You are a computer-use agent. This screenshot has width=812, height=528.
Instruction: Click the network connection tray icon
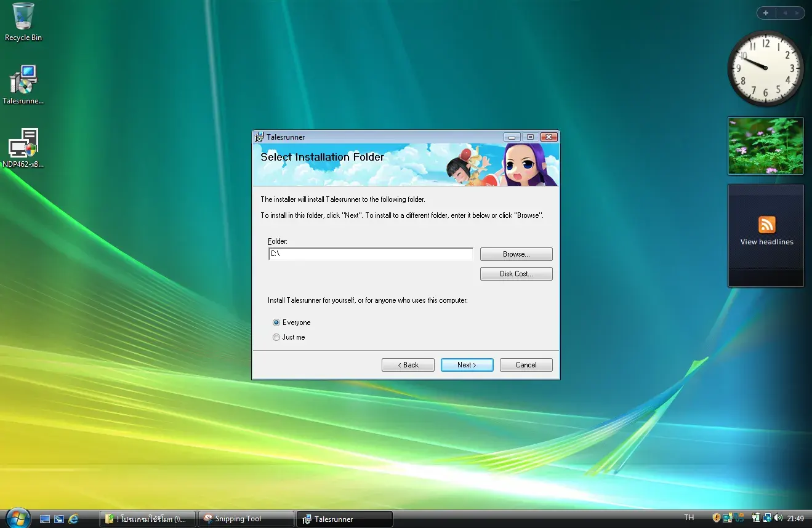[x=767, y=518]
